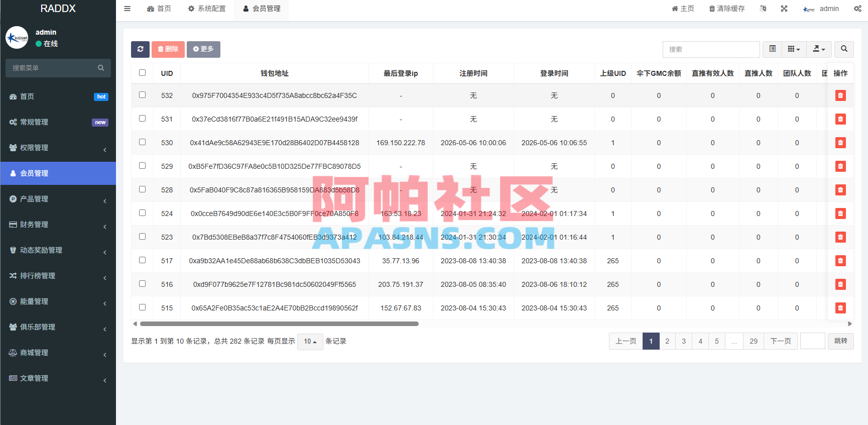
Task: Expand the 权限管理 sidebar menu
Action: pyautogui.click(x=58, y=148)
